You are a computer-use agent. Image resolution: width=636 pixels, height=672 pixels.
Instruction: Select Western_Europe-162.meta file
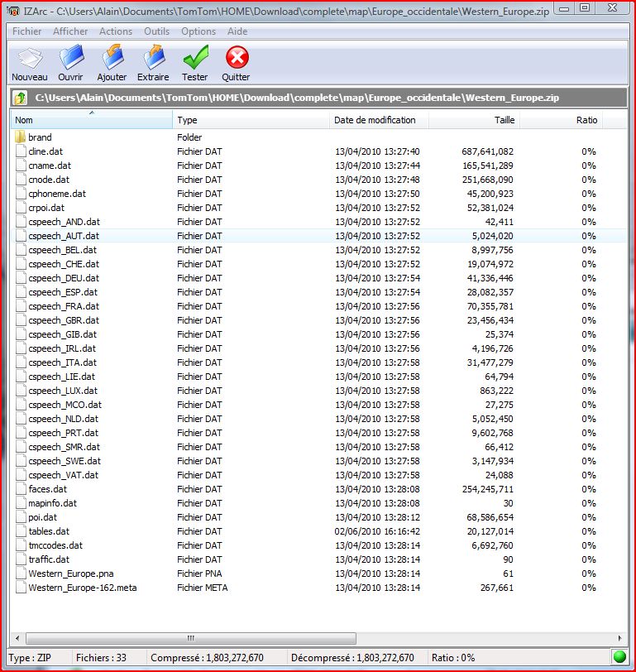point(83,588)
